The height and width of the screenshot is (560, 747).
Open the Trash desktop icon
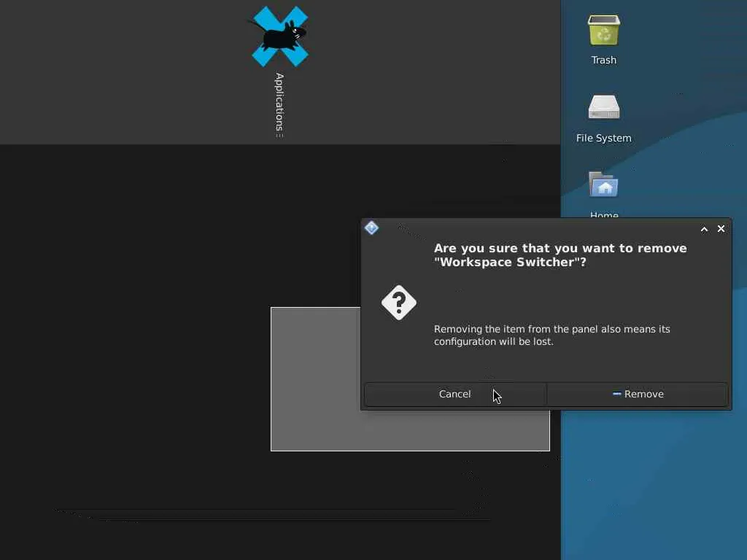pos(603,31)
